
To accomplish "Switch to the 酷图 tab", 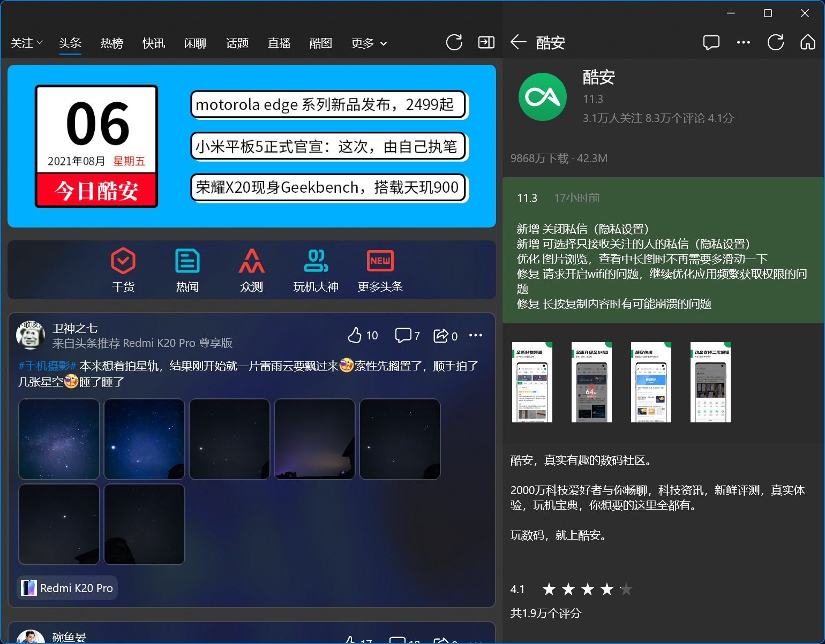I will [x=321, y=43].
